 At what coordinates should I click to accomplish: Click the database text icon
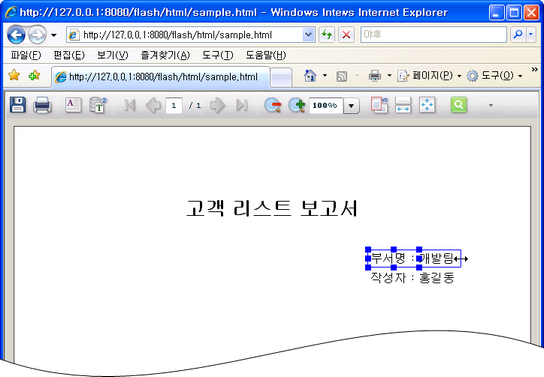coord(98,105)
